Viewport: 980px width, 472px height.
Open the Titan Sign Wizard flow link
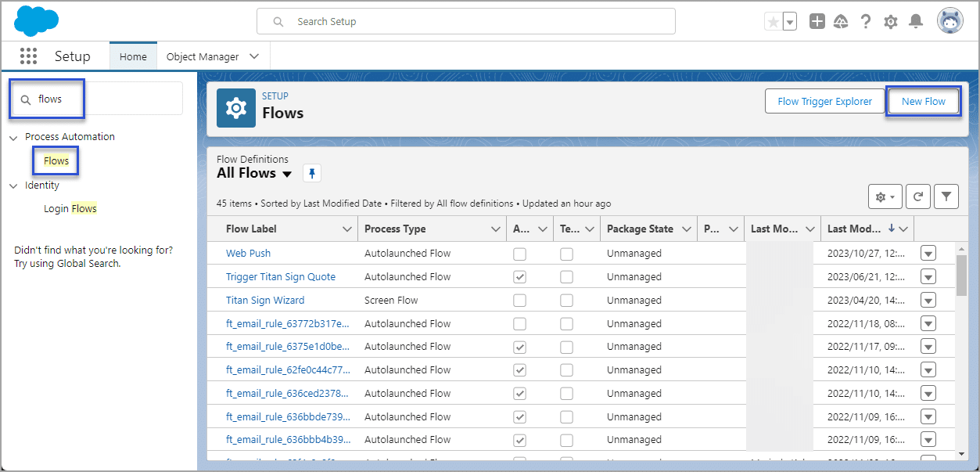point(265,301)
